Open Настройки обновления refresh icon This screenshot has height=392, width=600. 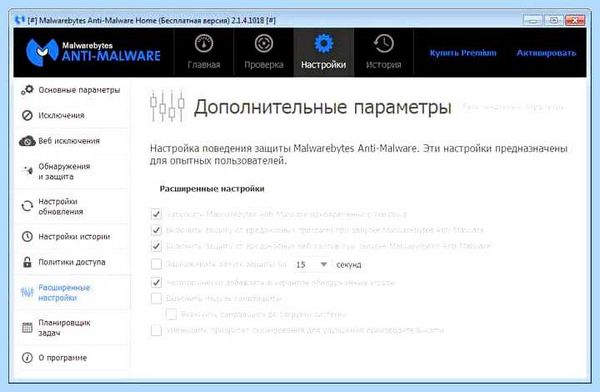pos(27,206)
